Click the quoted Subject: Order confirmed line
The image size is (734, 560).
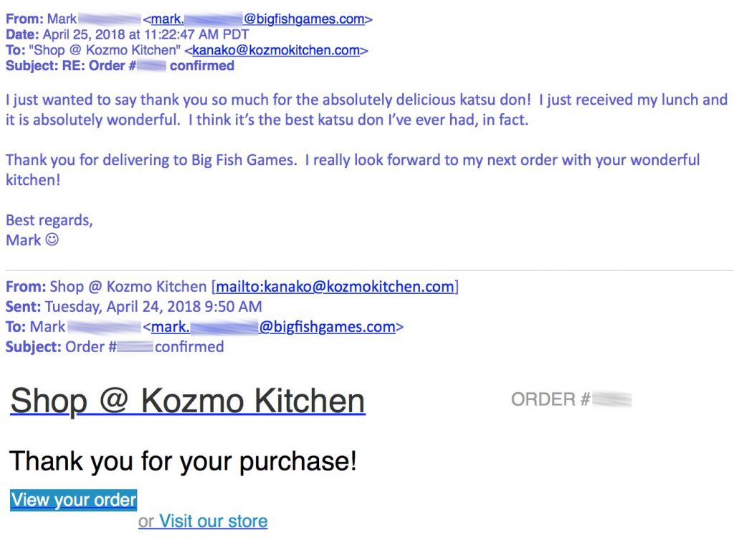click(115, 347)
